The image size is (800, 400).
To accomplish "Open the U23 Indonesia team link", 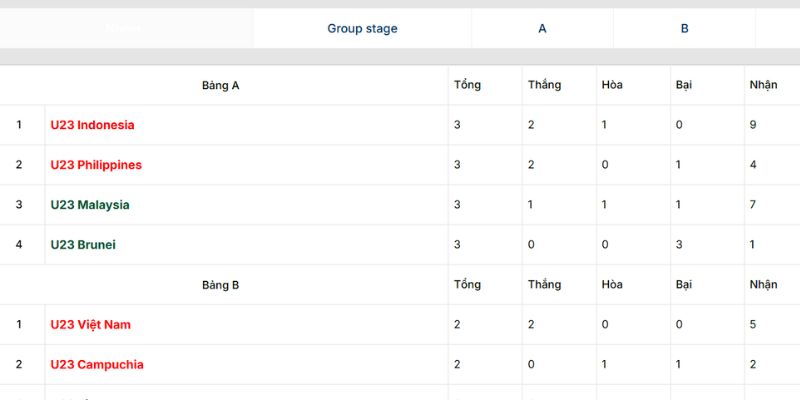I will click(x=92, y=125).
